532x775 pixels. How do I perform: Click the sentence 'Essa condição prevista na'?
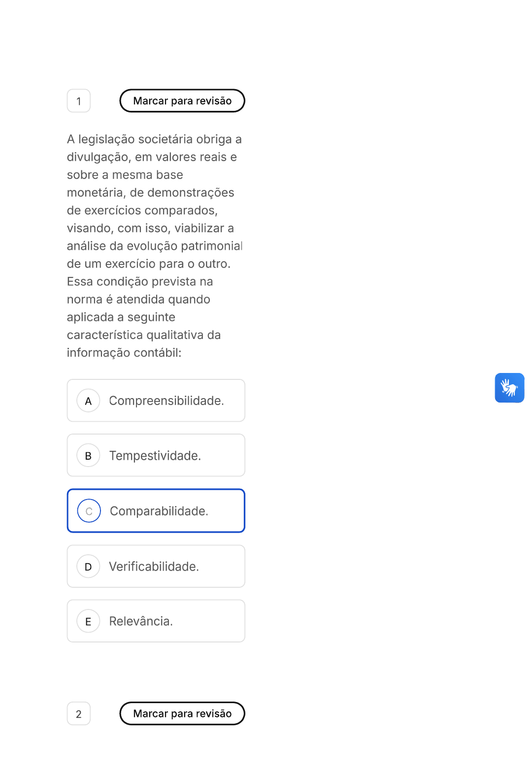coord(140,282)
